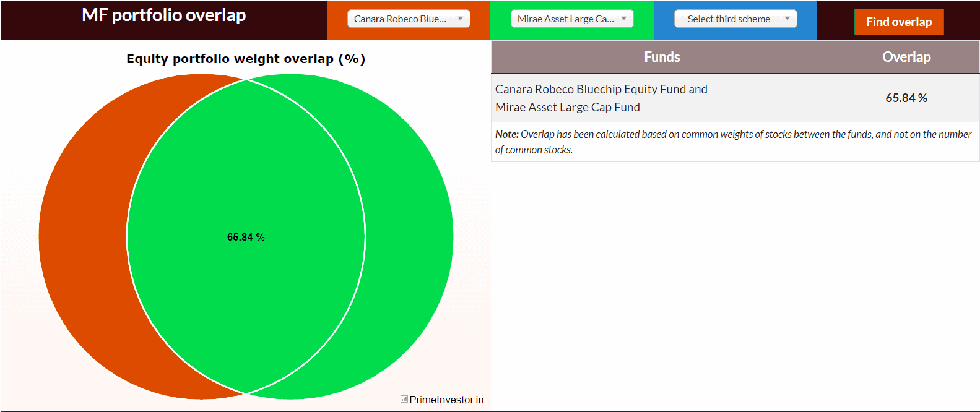Click the Canara Robeco Bluechip Equity Fund row text
Image resolution: width=980 pixels, height=412 pixels.
(601, 89)
